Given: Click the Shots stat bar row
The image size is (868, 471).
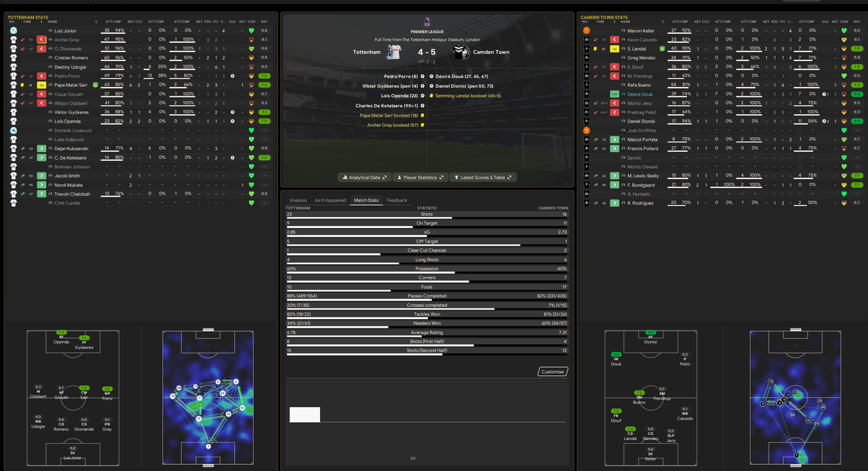Looking at the screenshot, I should click(427, 214).
